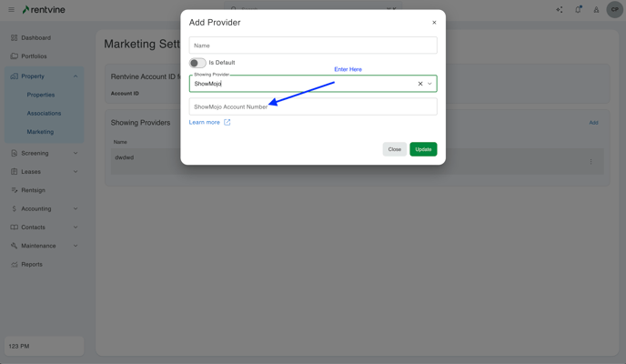The image size is (626, 364).
Task: Click the AI sparkle icon in header
Action: click(560, 10)
